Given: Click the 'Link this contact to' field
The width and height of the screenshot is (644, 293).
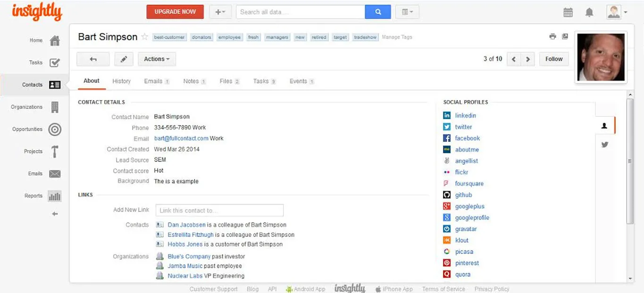Looking at the screenshot, I should click(219, 210).
